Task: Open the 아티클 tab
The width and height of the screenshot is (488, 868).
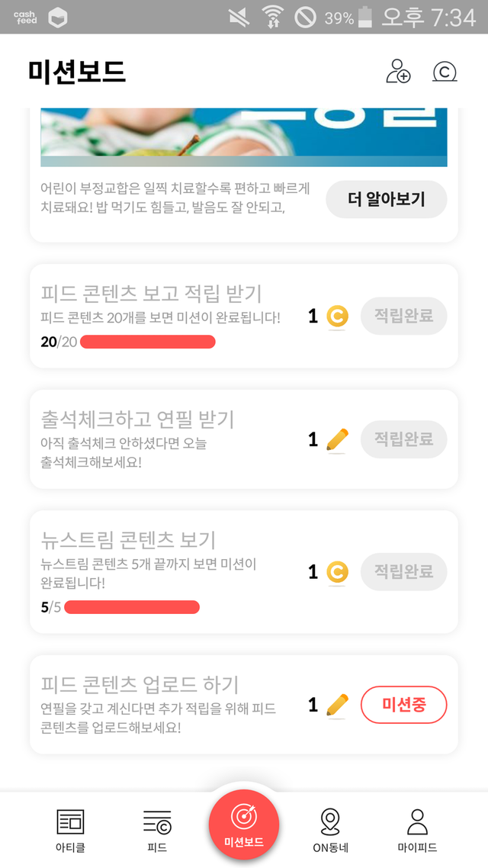Action: pos(70,830)
